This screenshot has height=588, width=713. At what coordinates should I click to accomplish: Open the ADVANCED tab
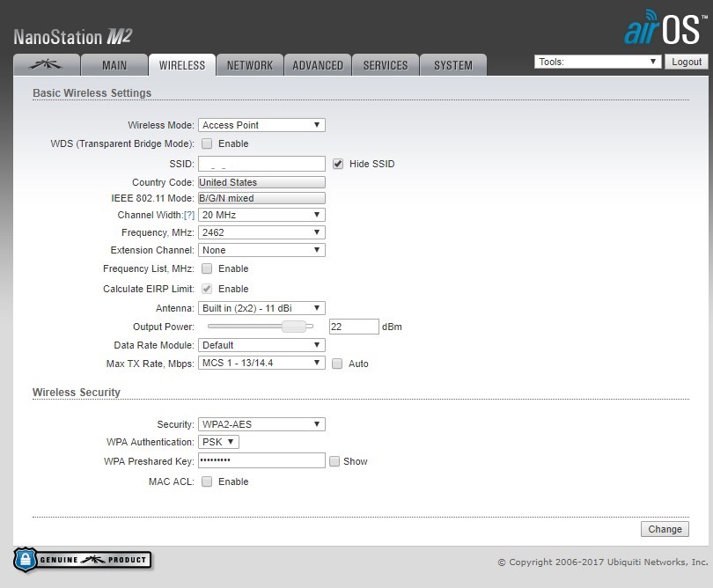(x=318, y=65)
